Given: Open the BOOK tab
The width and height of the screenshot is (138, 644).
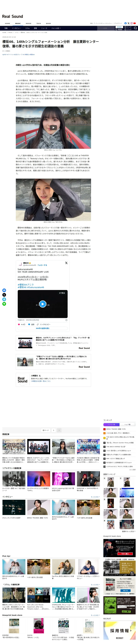Looking at the screenshot, I should pyautogui.click(x=48, y=24).
